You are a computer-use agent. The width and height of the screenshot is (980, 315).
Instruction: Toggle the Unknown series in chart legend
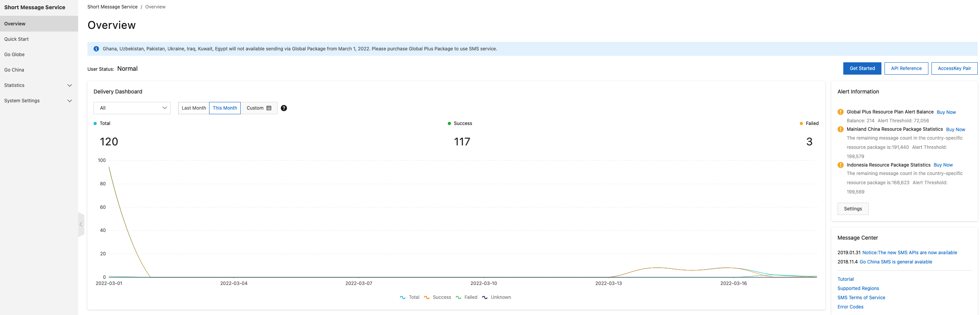(x=496, y=297)
